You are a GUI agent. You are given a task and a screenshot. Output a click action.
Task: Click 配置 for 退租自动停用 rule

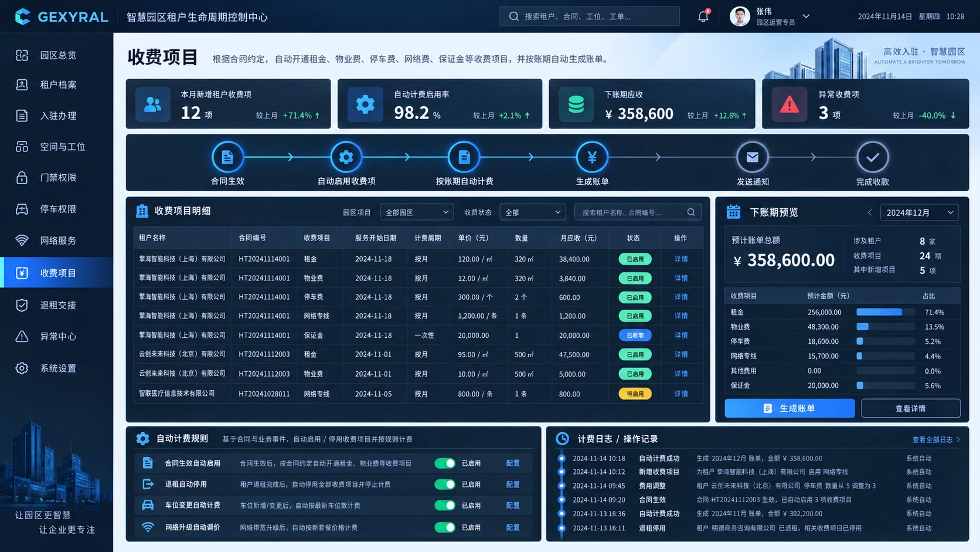(513, 484)
